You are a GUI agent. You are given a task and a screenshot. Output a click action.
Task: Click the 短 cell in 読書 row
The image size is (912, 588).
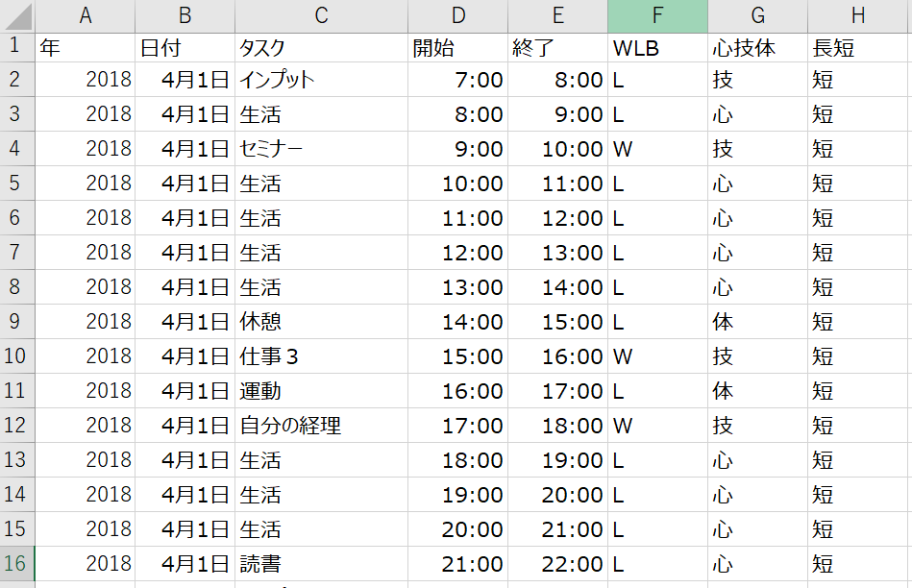(860, 563)
